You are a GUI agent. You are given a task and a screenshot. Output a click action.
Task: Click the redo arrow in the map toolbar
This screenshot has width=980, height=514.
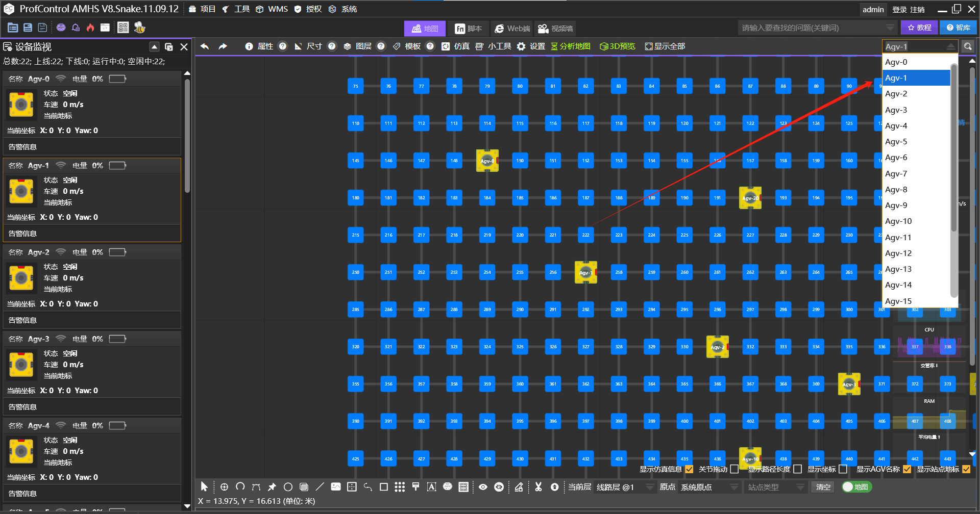223,46
